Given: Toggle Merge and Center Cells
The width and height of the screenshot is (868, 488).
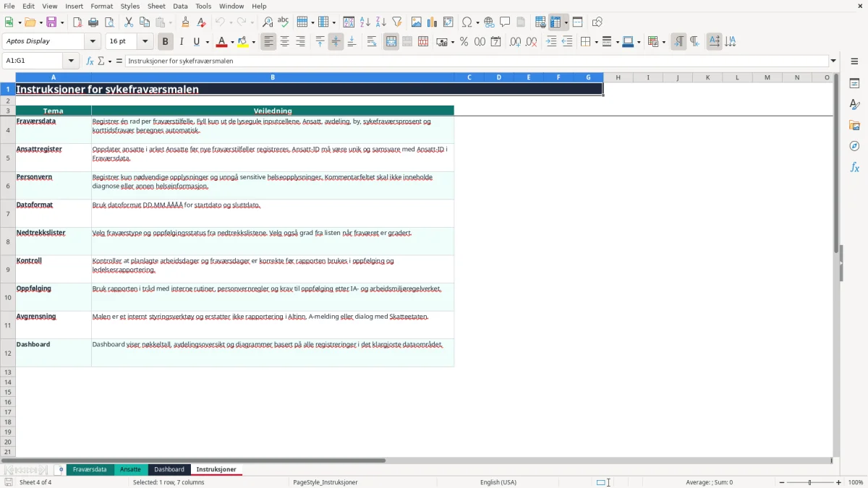Looking at the screenshot, I should point(391,42).
